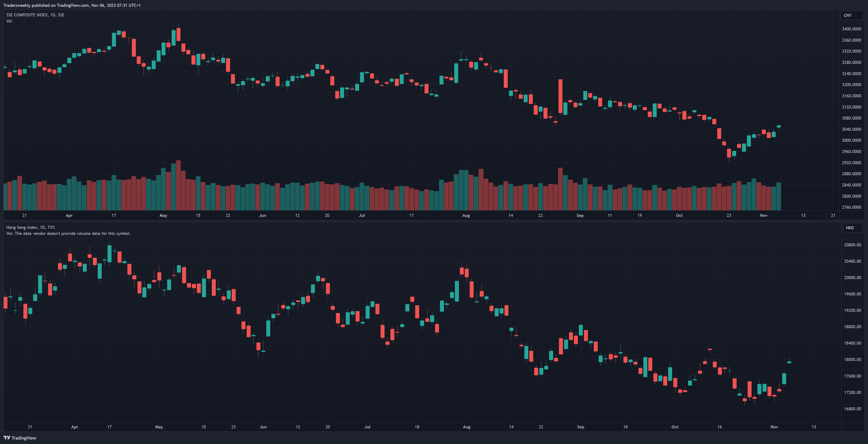The width and height of the screenshot is (868, 444).
Task: Click the 2960.0000 price label
Action: pyautogui.click(x=851, y=151)
